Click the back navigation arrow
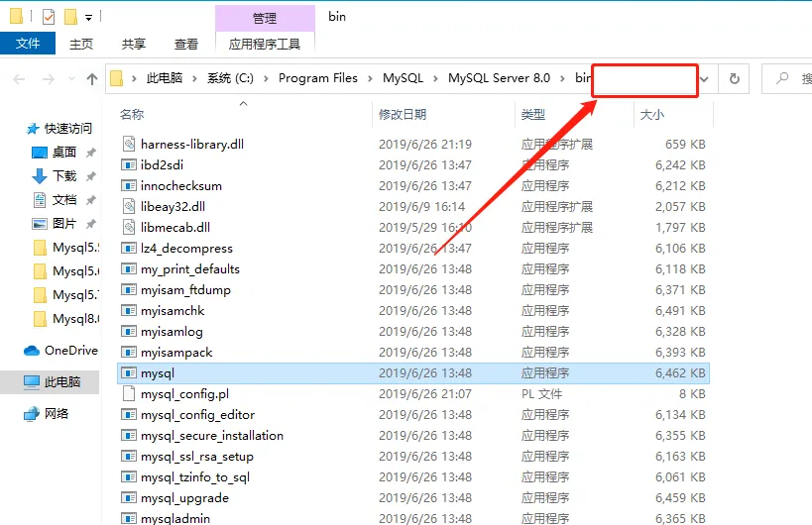 pos(19,79)
